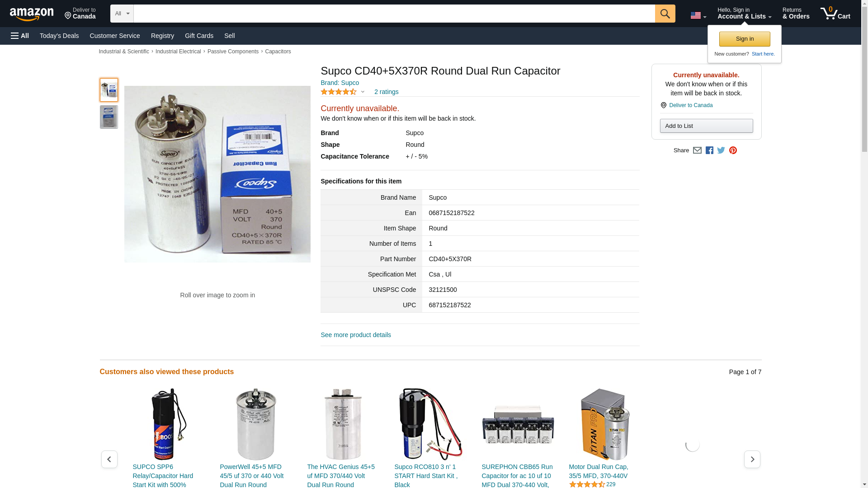Select the second product thumbnail image
The image size is (868, 488).
coord(108,117)
